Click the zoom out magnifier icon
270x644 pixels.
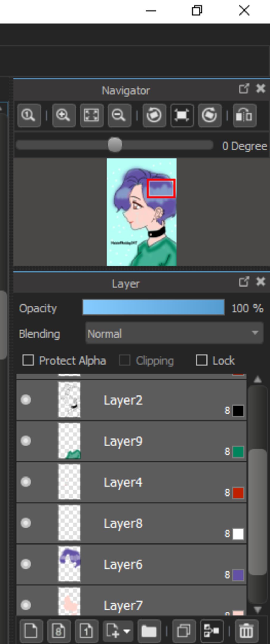(x=119, y=116)
